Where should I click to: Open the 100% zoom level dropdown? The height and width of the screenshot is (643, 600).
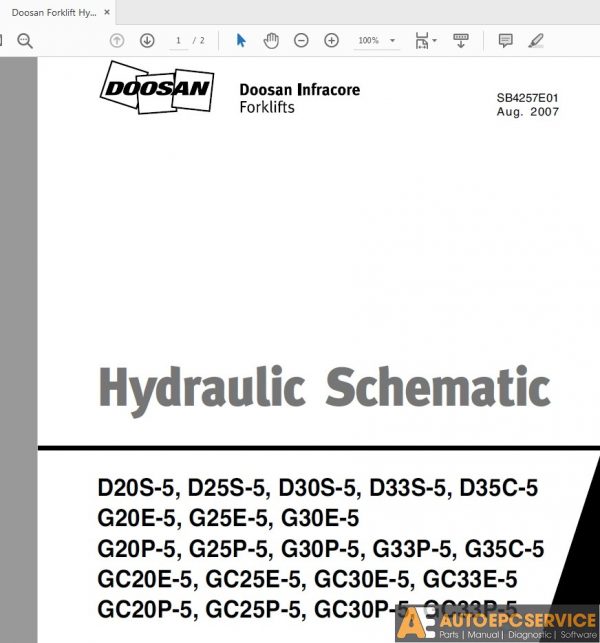pos(376,41)
